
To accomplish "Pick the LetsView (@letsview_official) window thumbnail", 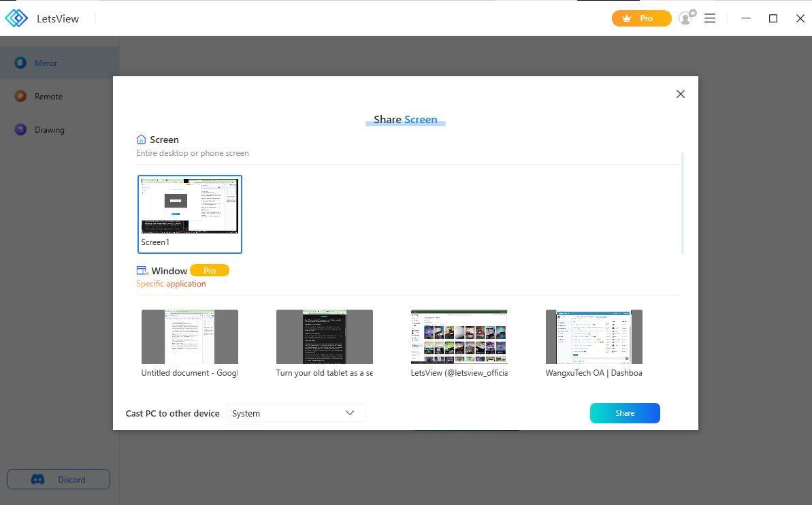I will [x=459, y=337].
